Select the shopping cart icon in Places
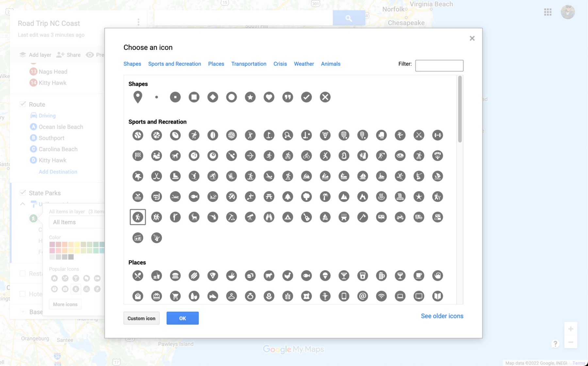 [175, 296]
